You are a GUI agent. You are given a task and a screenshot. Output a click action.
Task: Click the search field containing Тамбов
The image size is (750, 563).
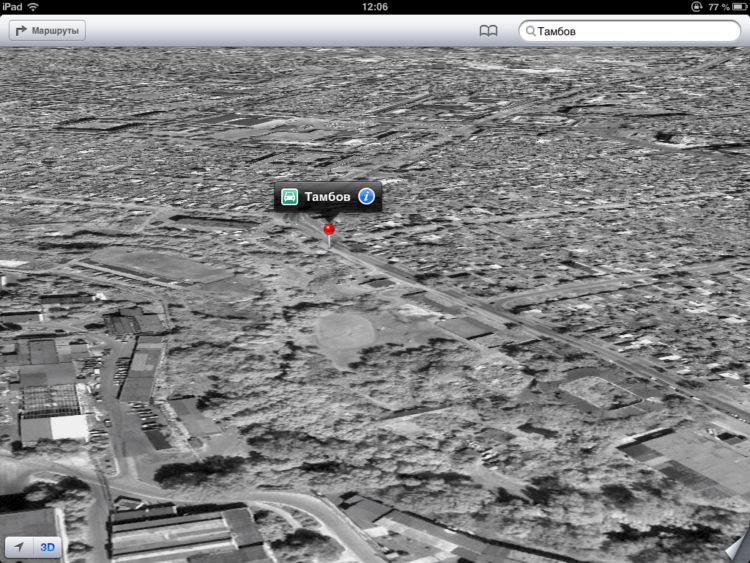pyautogui.click(x=629, y=31)
